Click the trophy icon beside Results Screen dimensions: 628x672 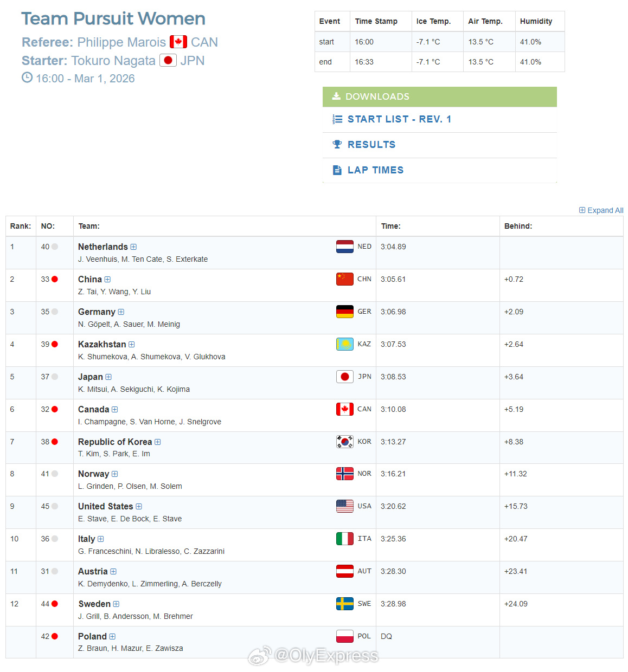click(x=337, y=145)
